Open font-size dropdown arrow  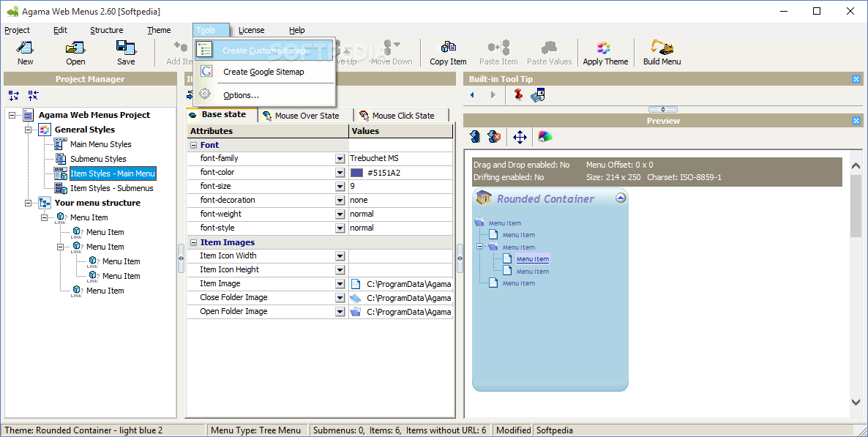(340, 187)
